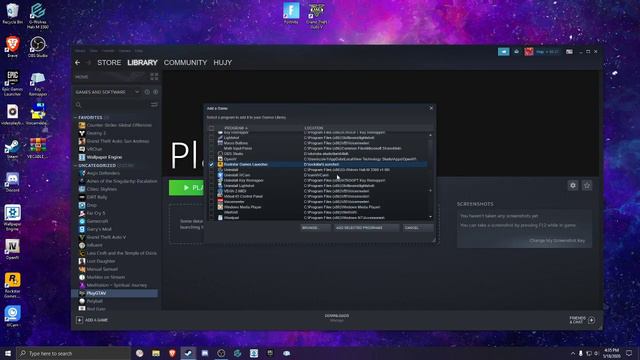Uncheck Rockstar Games Launcher checkbox in list
The width and height of the screenshot is (640, 360).
[x=211, y=164]
